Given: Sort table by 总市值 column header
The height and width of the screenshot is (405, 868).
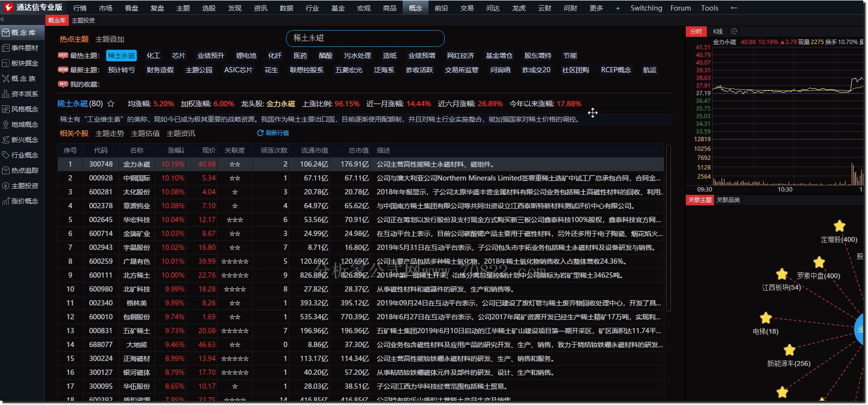Looking at the screenshot, I should (358, 150).
